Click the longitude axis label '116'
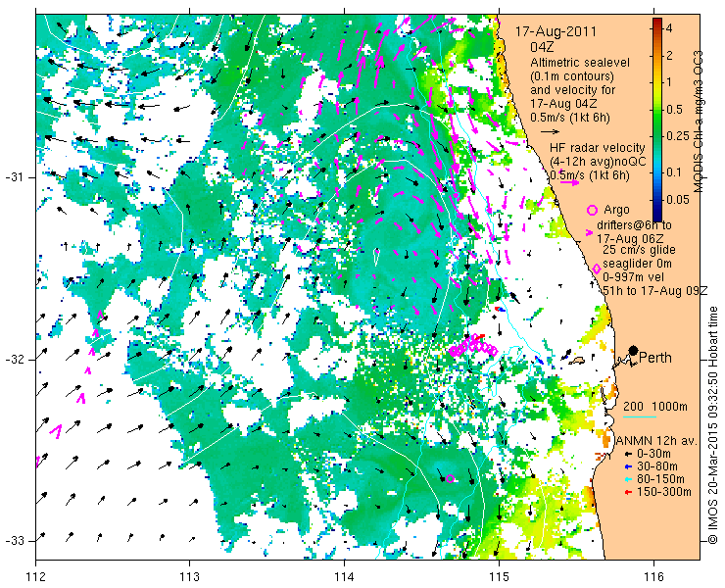The height and width of the screenshot is (588, 725). 653,577
